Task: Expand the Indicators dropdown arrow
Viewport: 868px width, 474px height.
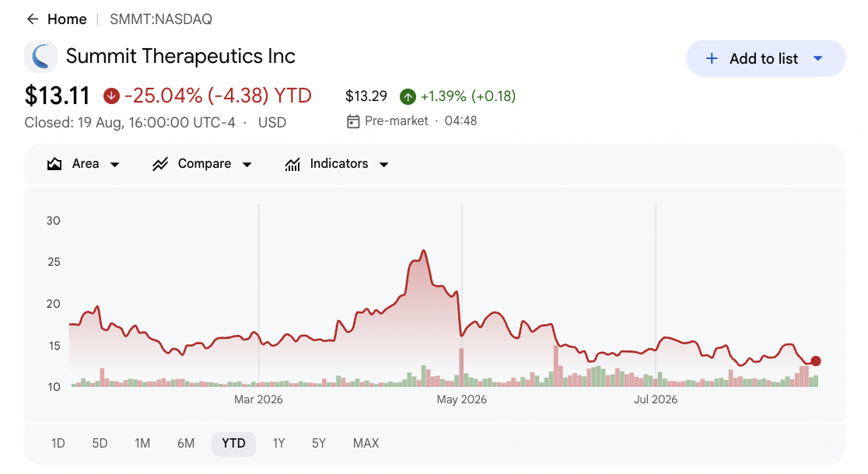Action: pyautogui.click(x=383, y=164)
